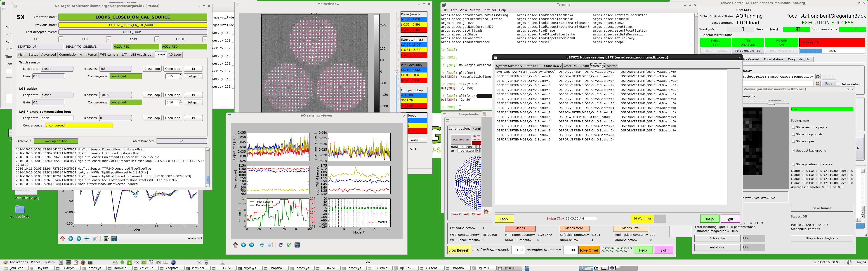Enable Show cloop pupils checkbox
Screen dimensions: 868x271
(x=793, y=134)
